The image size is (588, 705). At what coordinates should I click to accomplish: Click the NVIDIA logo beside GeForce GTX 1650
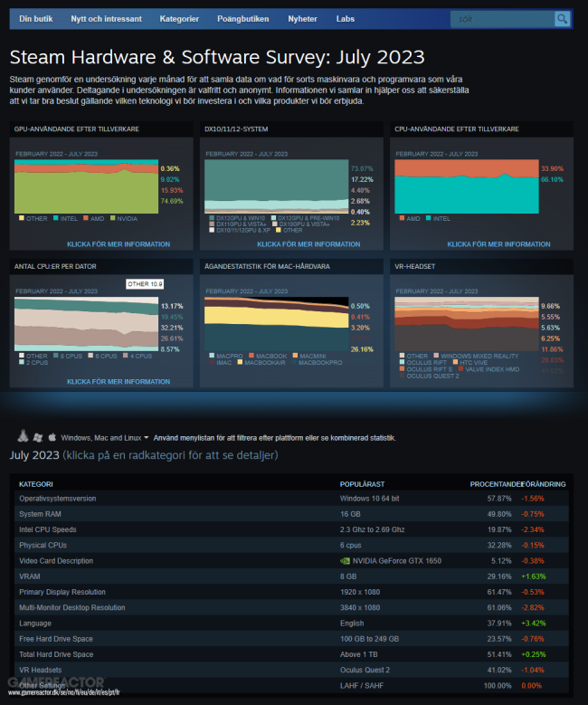pyautogui.click(x=345, y=561)
